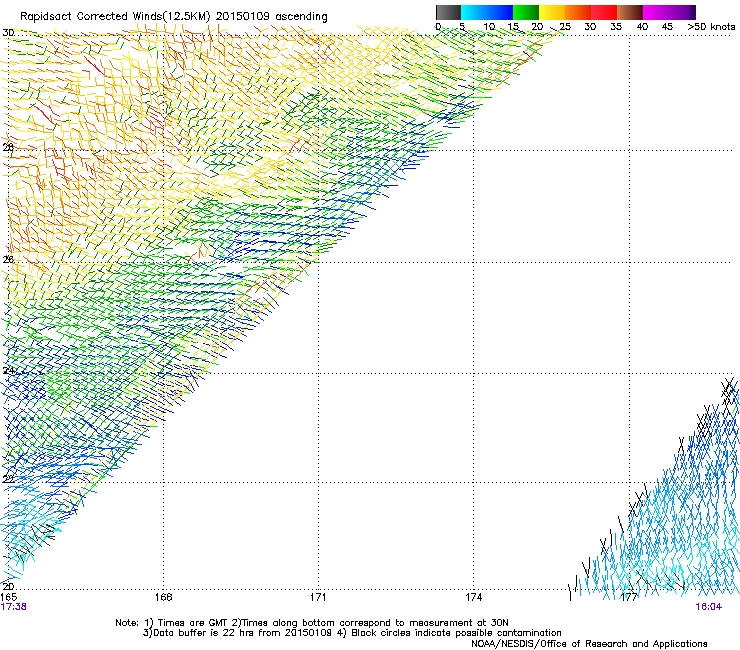Click the latitude label '22'

pyautogui.click(x=8, y=479)
